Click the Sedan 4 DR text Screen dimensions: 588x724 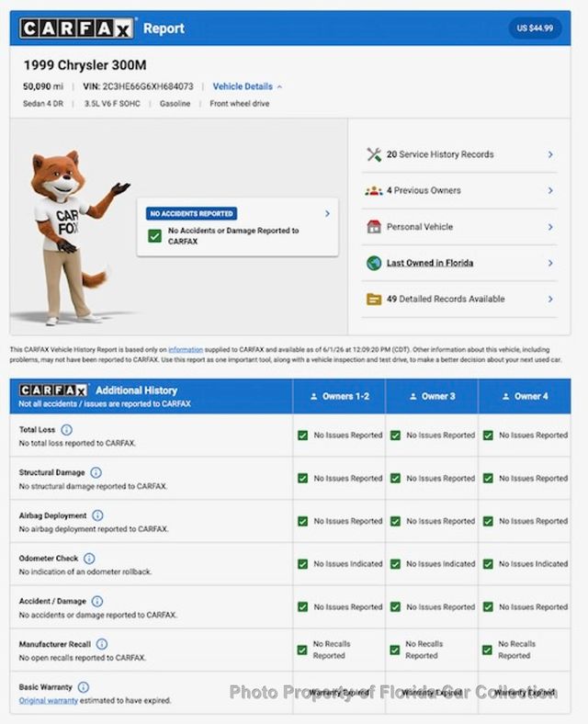click(43, 104)
